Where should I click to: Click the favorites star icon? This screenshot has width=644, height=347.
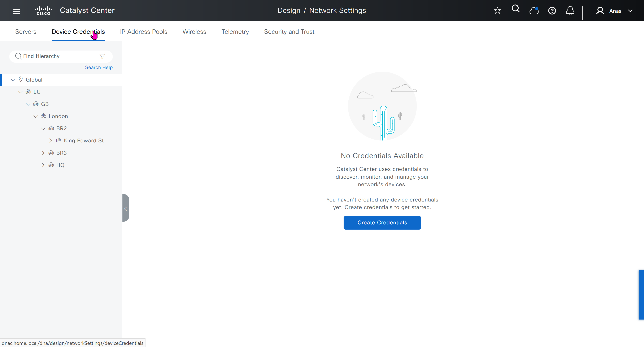click(x=497, y=10)
